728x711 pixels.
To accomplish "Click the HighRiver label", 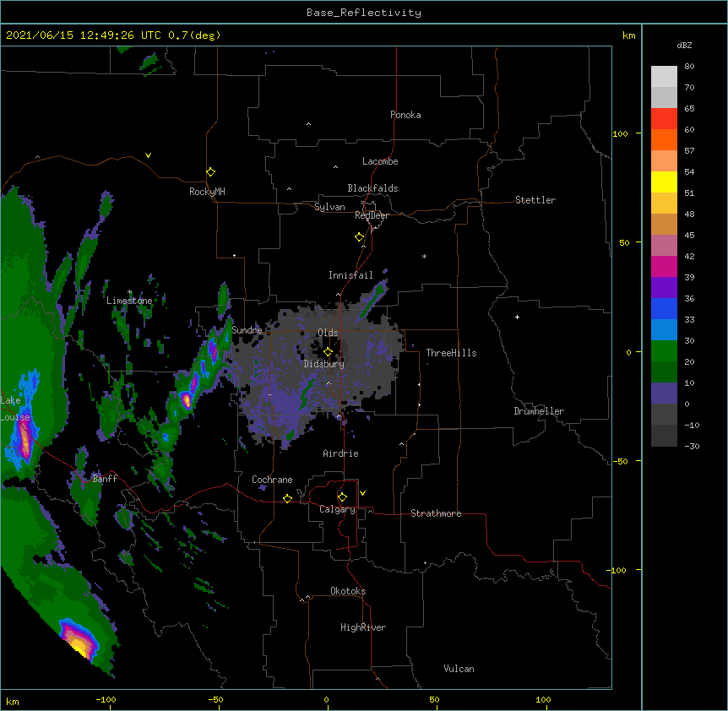I will tap(363, 627).
